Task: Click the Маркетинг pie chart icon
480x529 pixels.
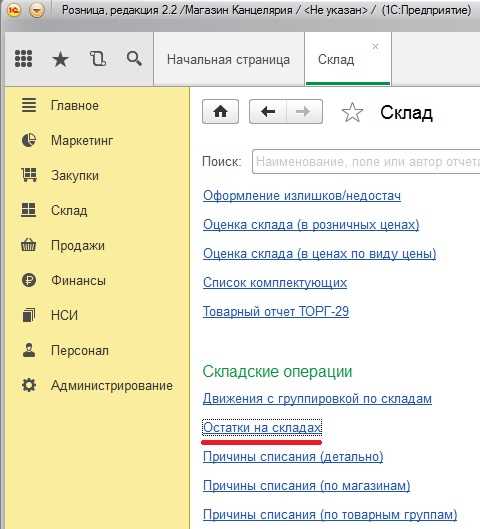Action: tap(29, 140)
